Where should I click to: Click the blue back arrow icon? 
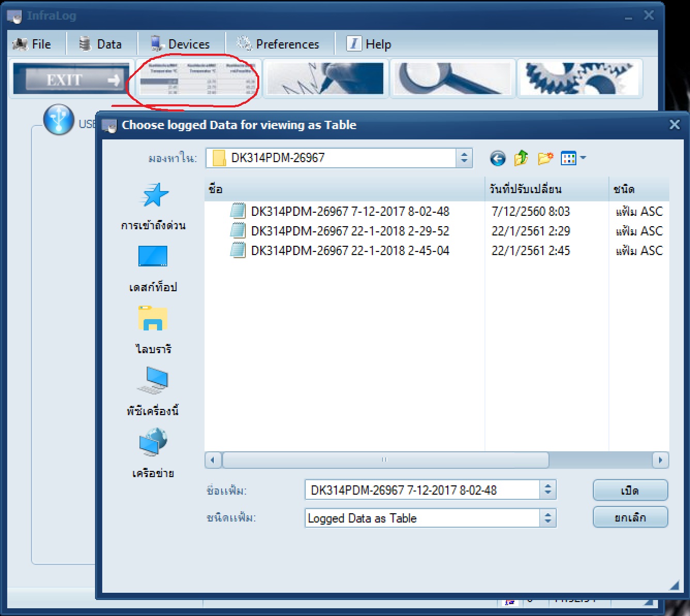tap(497, 159)
